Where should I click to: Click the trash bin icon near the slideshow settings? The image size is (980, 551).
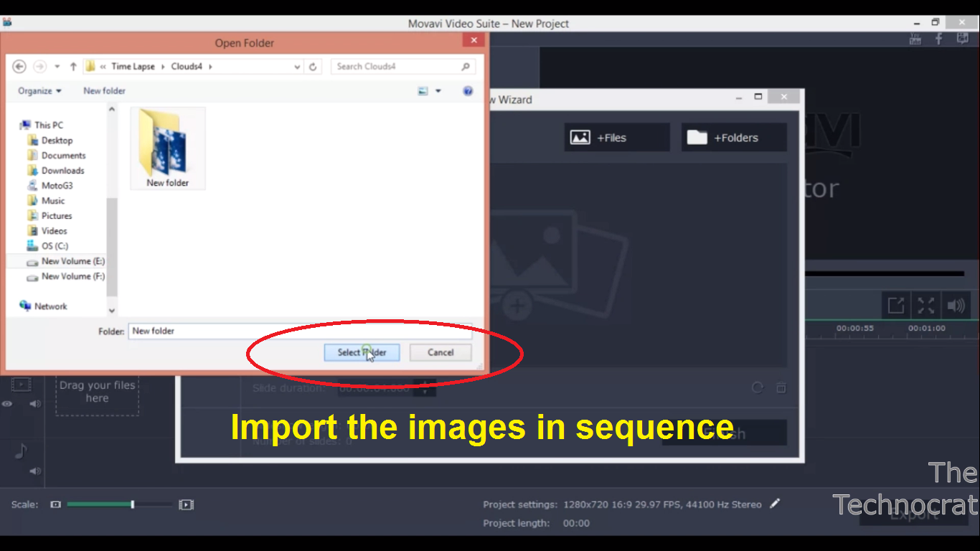781,388
